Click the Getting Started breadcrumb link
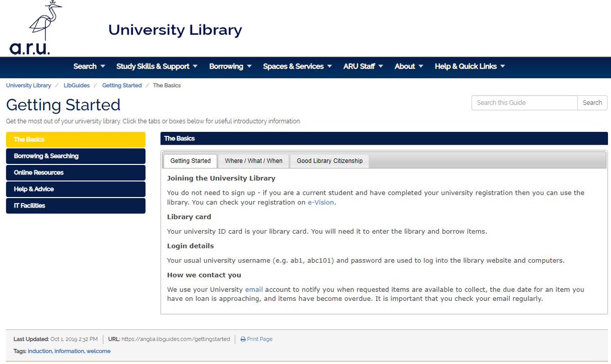This screenshot has height=364, width=611. pos(122,86)
